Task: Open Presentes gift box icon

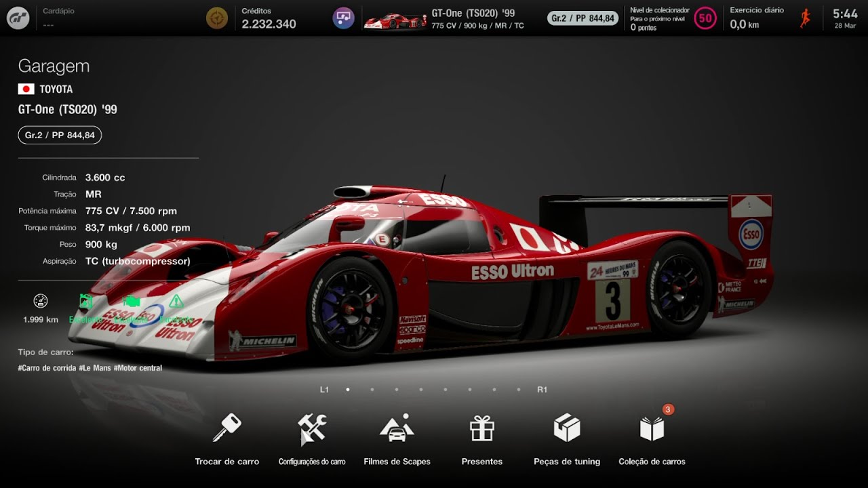Action: click(482, 428)
